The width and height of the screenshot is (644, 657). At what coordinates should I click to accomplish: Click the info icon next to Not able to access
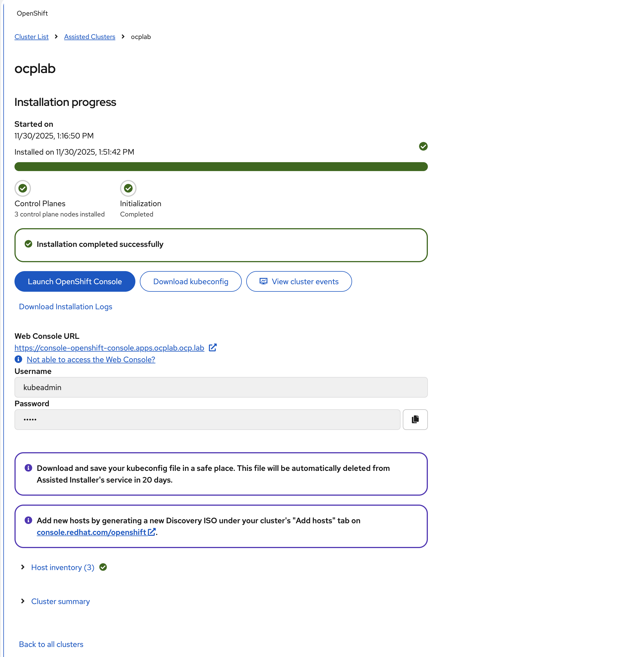(x=19, y=359)
